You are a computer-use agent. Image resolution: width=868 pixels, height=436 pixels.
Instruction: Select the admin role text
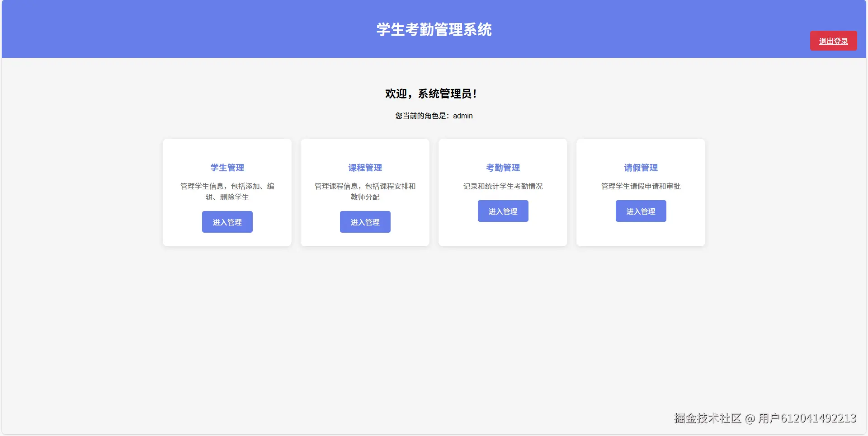click(x=433, y=116)
